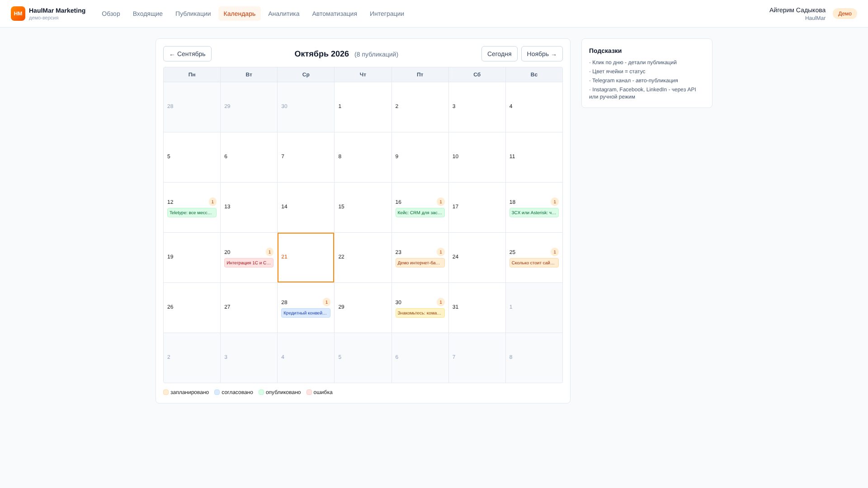Click the count badge on day 12
The image size is (868, 488).
(x=212, y=202)
